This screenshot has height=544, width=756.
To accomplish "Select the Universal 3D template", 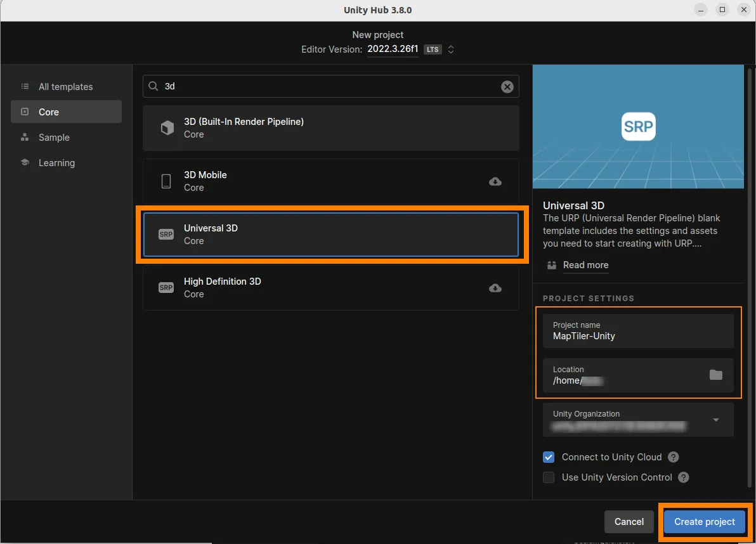I will point(331,235).
